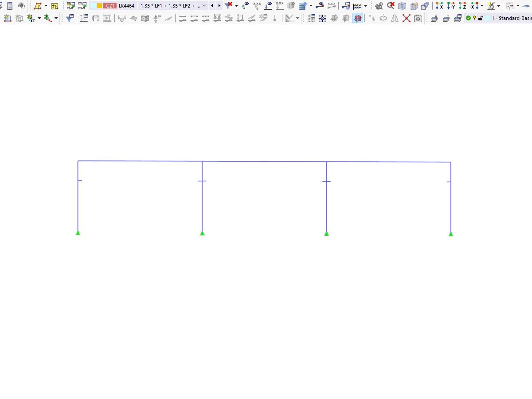532x399 pixels.
Task: Click the filmstrip animation icon
Action: (107, 18)
